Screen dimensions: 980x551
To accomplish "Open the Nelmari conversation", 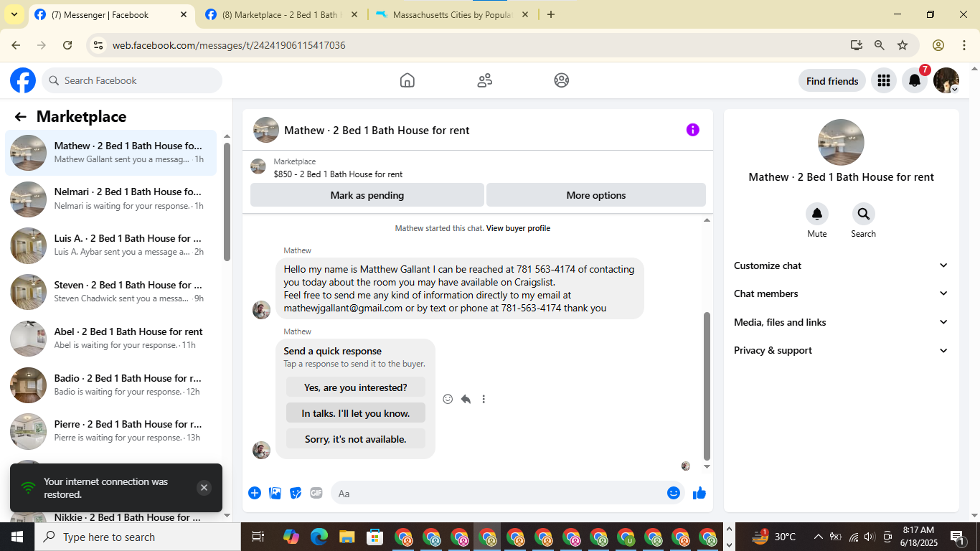I will point(111,199).
